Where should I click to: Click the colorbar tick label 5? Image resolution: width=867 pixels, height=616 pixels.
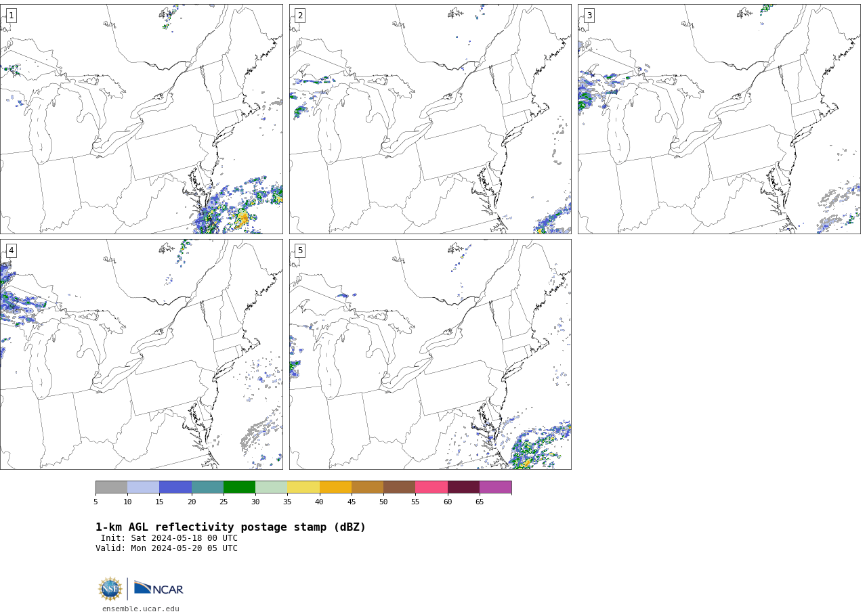pos(96,502)
